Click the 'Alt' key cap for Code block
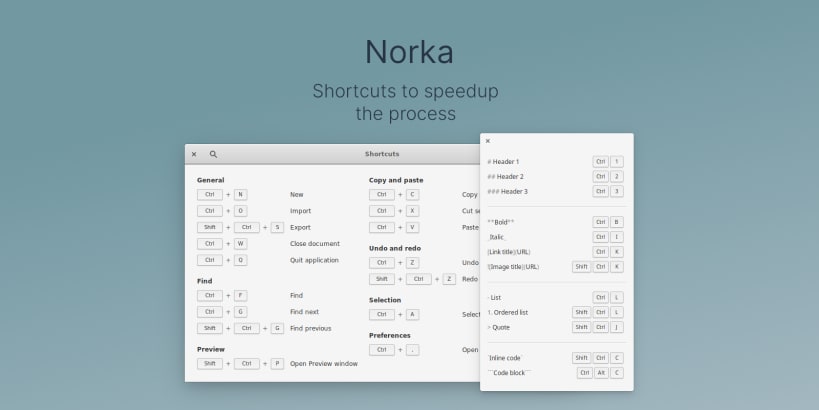This screenshot has width=819, height=410. 601,373
